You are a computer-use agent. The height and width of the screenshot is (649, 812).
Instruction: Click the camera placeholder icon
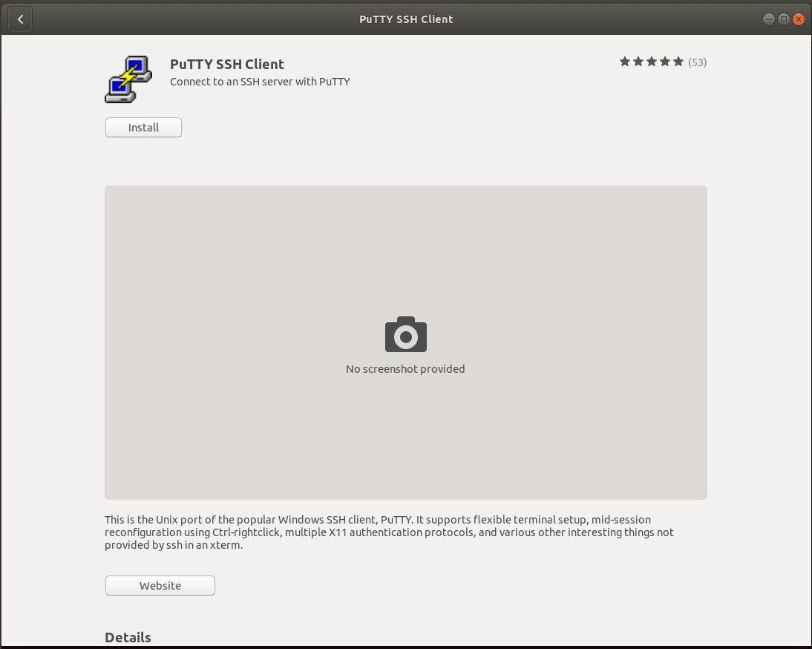(406, 334)
